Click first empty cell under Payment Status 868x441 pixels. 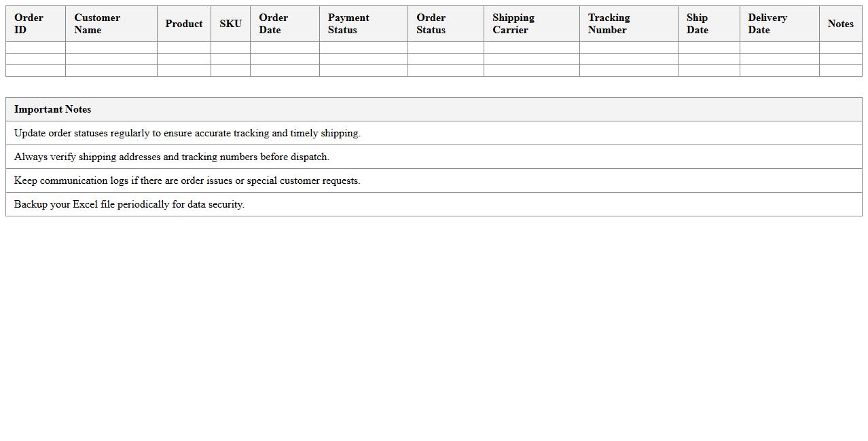coord(363,47)
